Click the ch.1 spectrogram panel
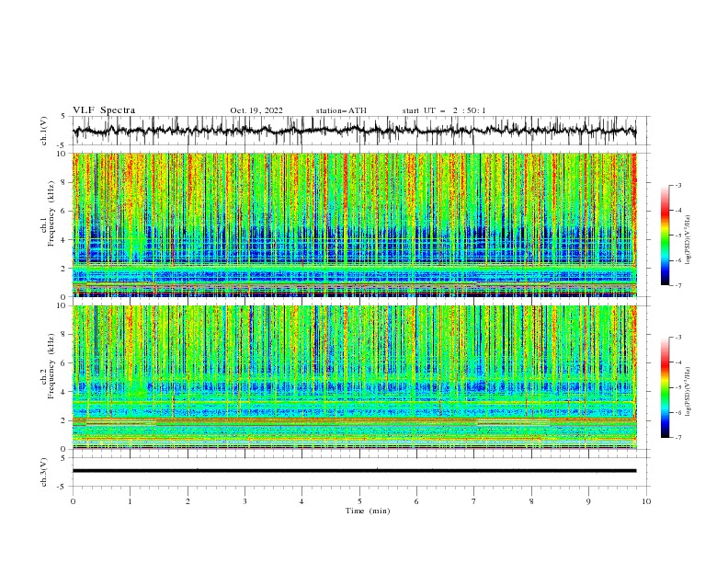728x563 pixels. 354,224
